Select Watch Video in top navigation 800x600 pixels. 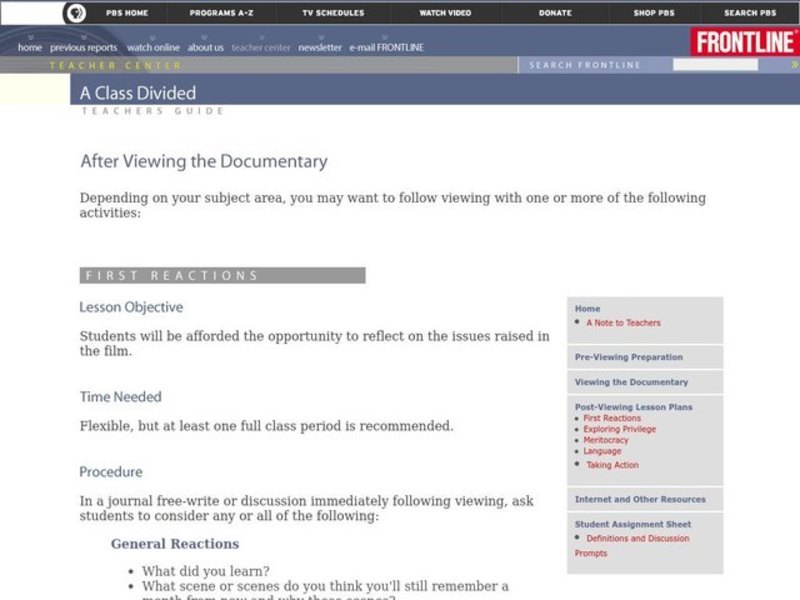coord(446,13)
